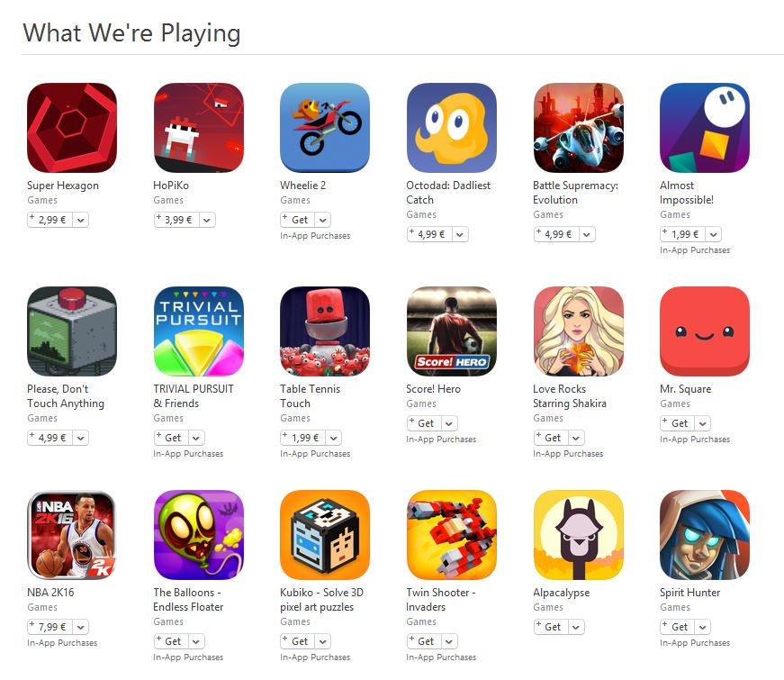This screenshot has width=784, height=680.
Task: Buy Battle Supremacy: Evolution for 4,99 €
Action: point(556,234)
